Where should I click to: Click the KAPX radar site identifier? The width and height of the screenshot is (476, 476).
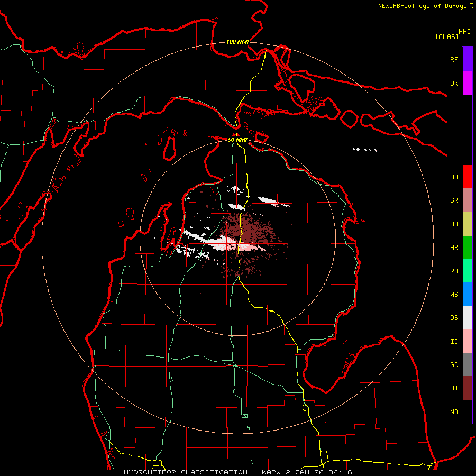tap(272, 472)
